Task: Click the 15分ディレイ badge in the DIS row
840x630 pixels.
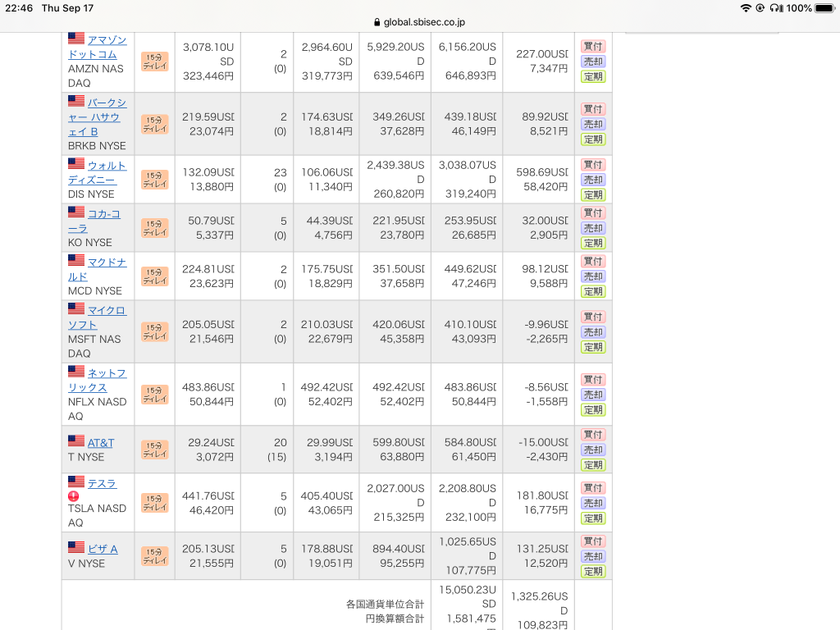Action: (155, 180)
